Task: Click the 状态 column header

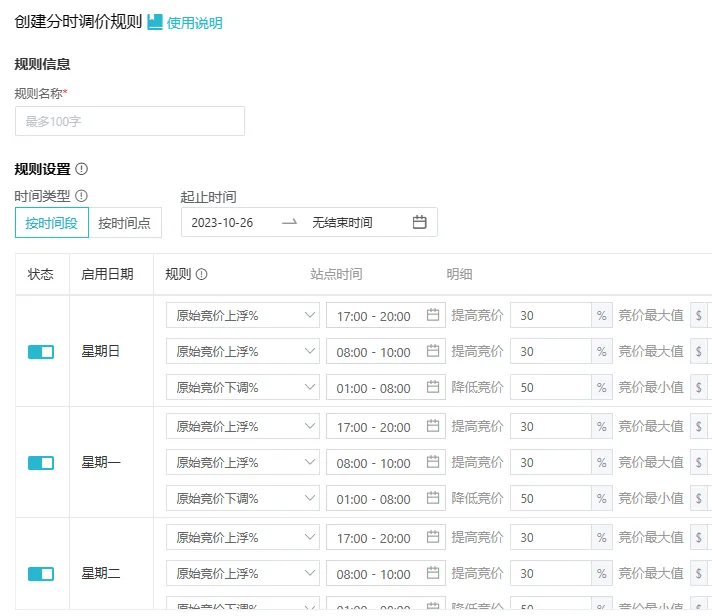Action: point(40,274)
